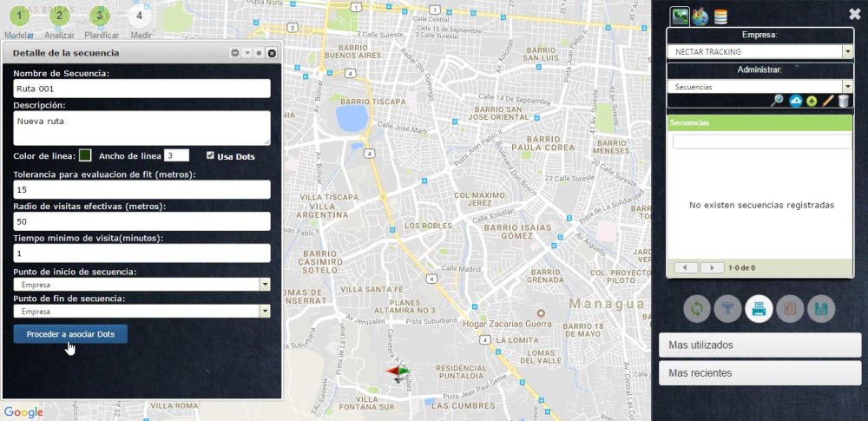Open the window options arrow in titlebar
Screen dimensions: 868x421
point(247,53)
